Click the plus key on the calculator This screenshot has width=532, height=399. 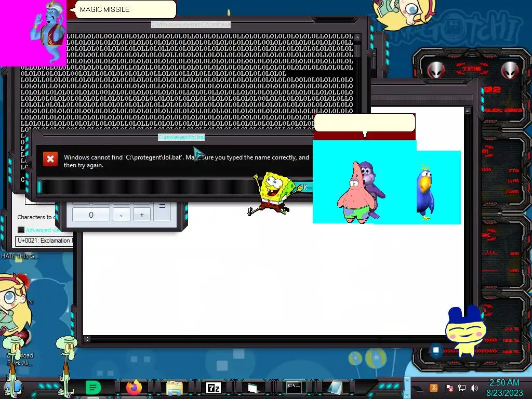pyautogui.click(x=141, y=215)
